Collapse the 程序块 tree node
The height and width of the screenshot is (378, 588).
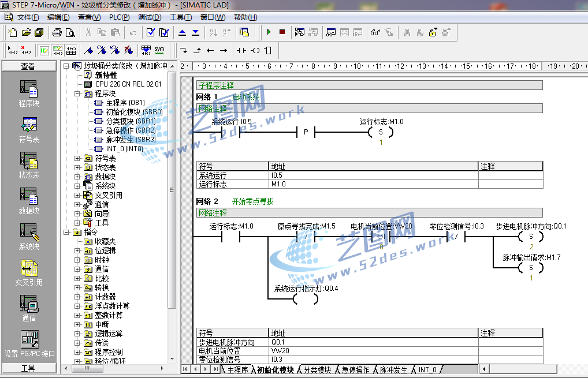point(77,93)
